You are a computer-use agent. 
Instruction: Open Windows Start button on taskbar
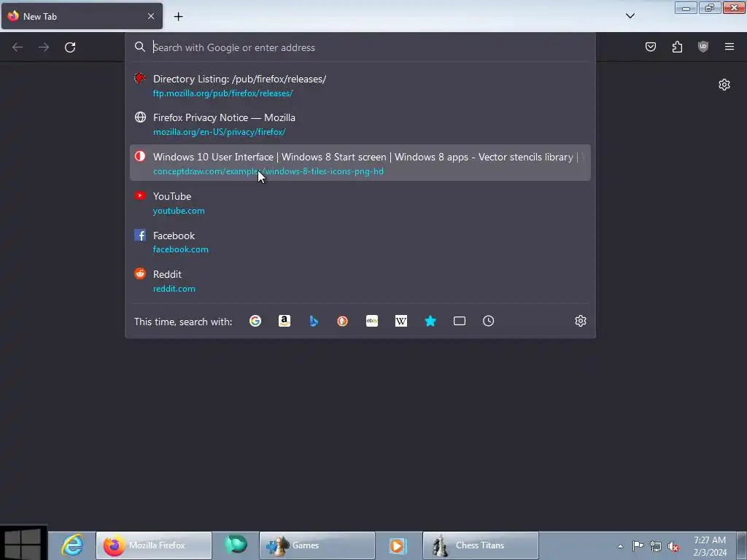pos(23,542)
